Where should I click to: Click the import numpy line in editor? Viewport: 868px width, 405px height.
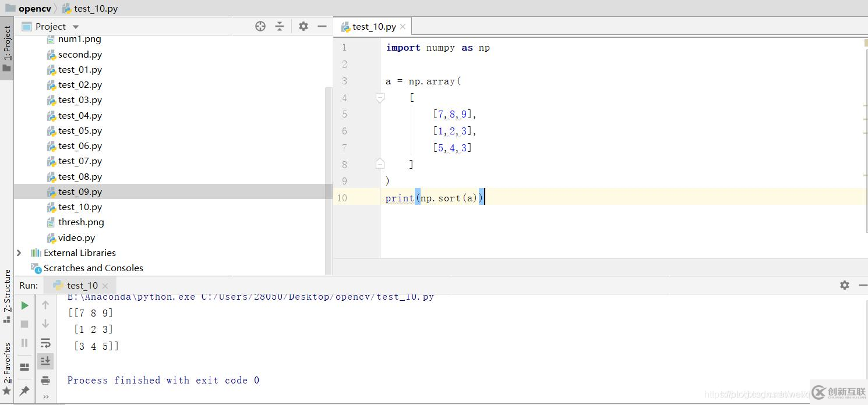click(437, 48)
